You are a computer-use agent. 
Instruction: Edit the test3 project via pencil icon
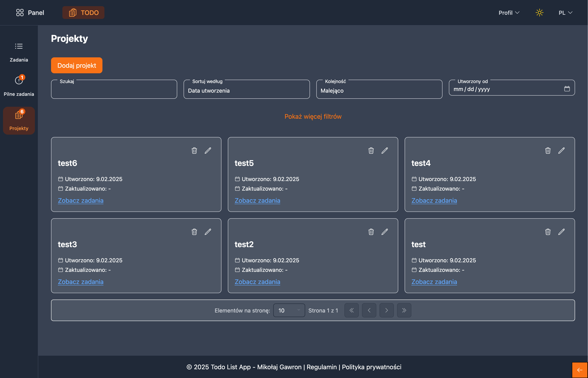click(x=208, y=232)
